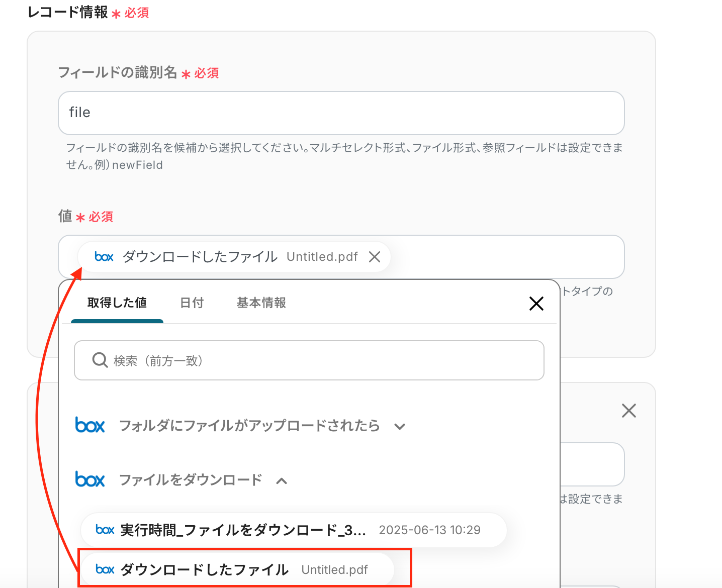Open the フィールドの識別名 field showing file
The image size is (722, 588).
pos(341,113)
